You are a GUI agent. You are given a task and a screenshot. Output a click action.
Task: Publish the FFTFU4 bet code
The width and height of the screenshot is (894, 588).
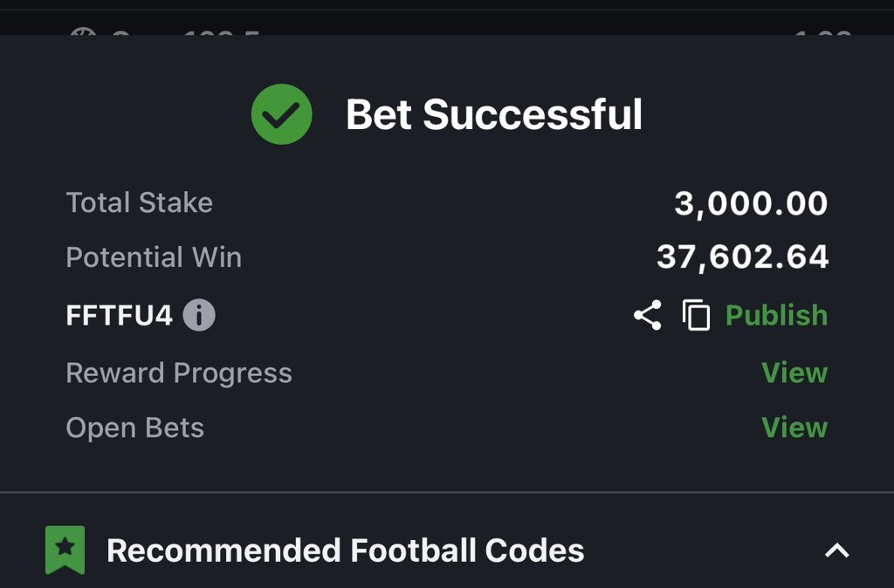(x=776, y=315)
